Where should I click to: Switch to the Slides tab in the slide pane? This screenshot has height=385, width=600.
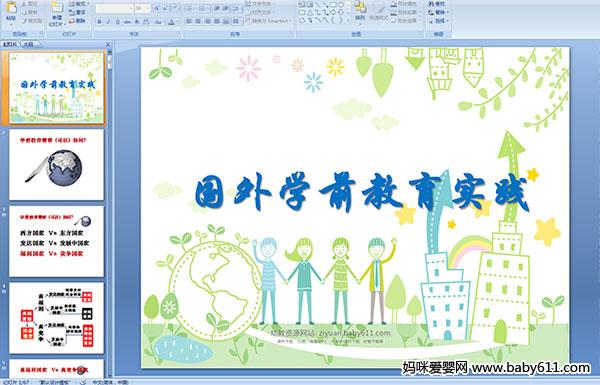click(x=10, y=44)
